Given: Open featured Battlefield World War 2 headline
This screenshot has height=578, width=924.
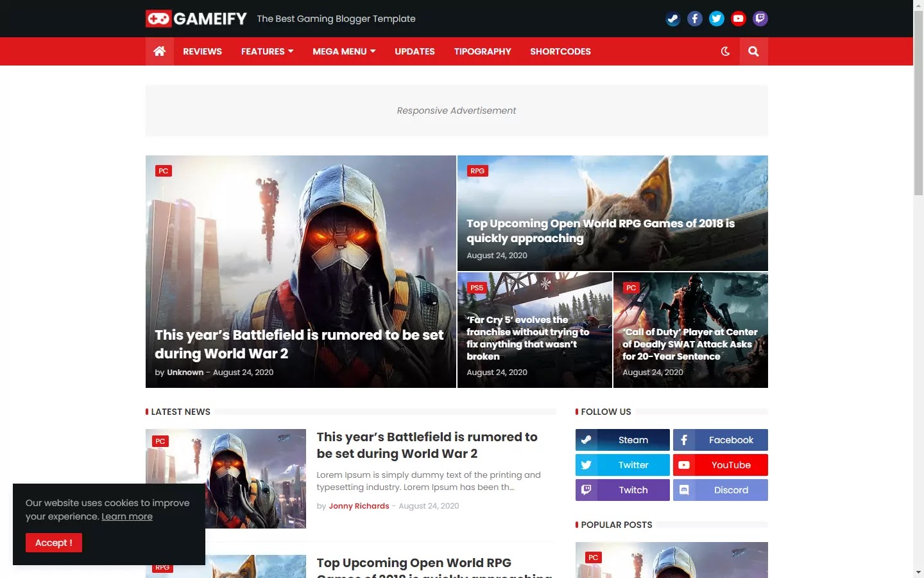Looking at the screenshot, I should pos(299,344).
